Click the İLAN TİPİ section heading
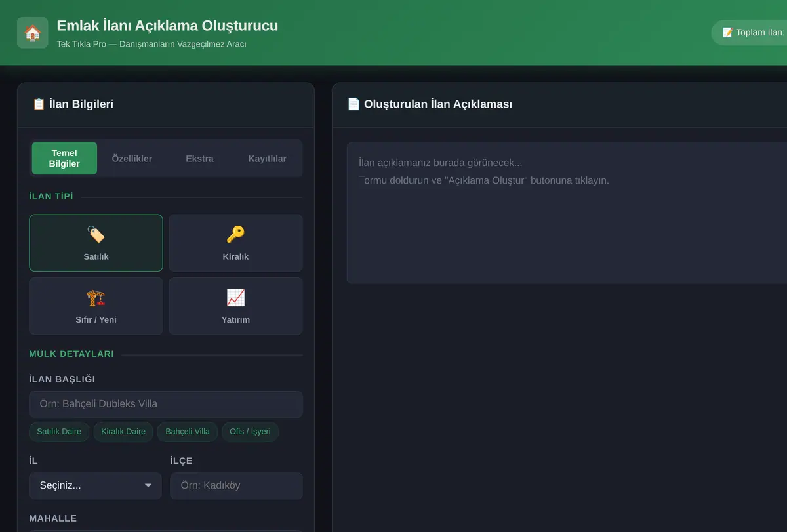Screen dimensions: 787x532 (51, 196)
